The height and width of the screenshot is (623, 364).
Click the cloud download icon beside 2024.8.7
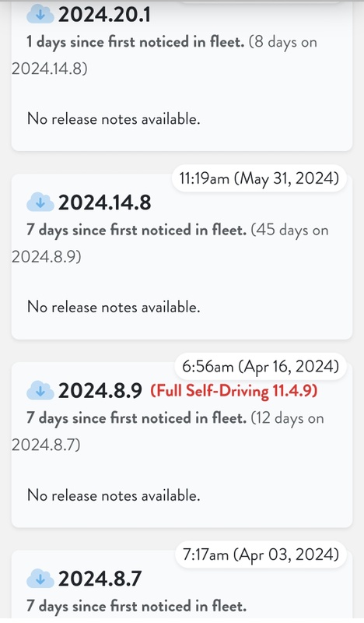click(x=40, y=579)
